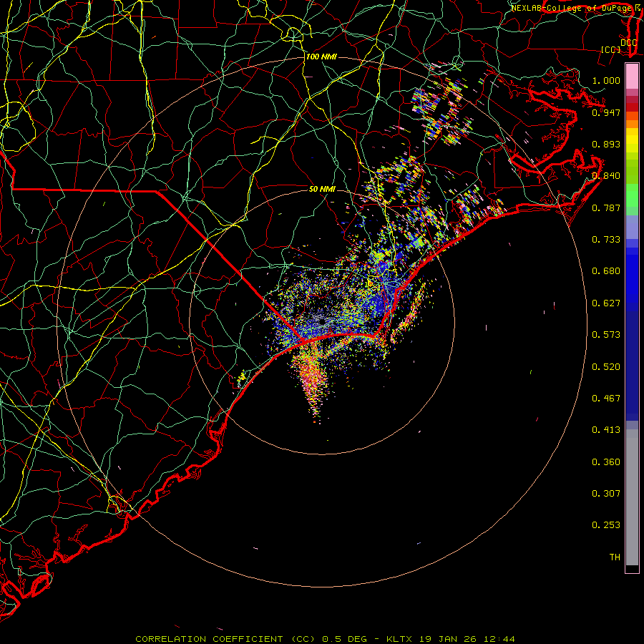Image resolution: width=644 pixels, height=644 pixels.
Task: Click the 1.000 value on the color scale
Action: 606,80
